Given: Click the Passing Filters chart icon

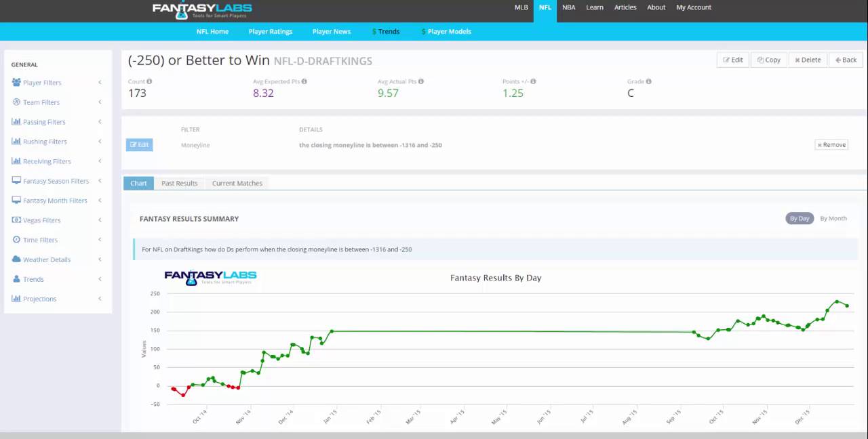Looking at the screenshot, I should click(16, 122).
